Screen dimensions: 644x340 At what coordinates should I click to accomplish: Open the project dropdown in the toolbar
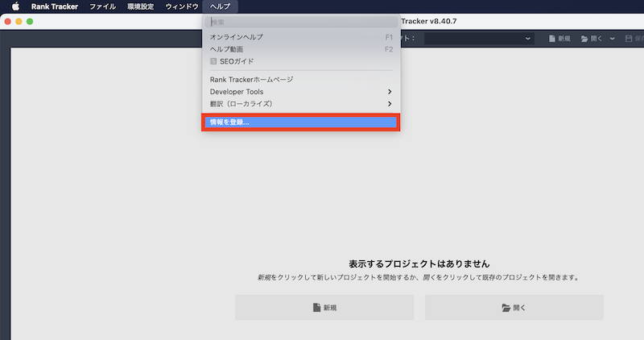click(x=479, y=39)
